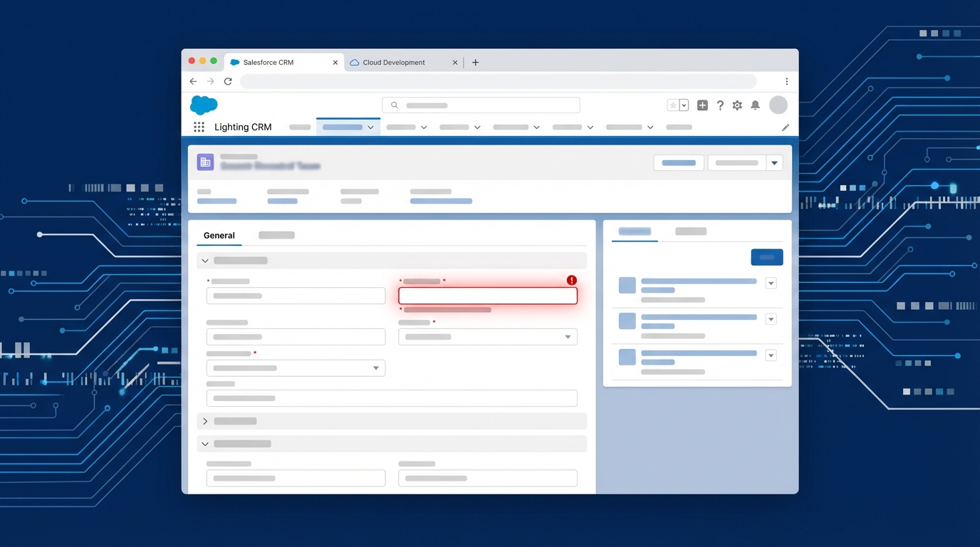Open the user profile avatar
Image resolution: width=980 pixels, height=547 pixels.
coord(778,105)
